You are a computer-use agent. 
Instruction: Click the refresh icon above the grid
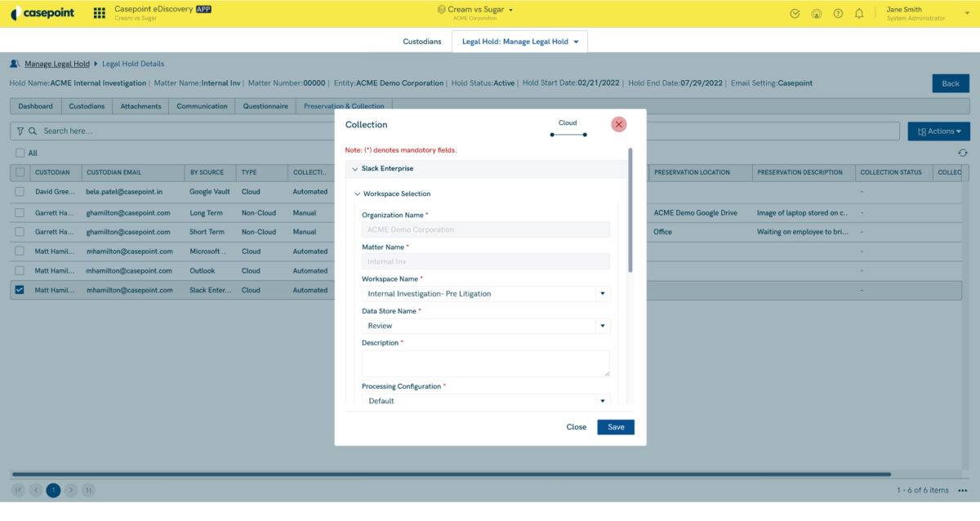(962, 153)
